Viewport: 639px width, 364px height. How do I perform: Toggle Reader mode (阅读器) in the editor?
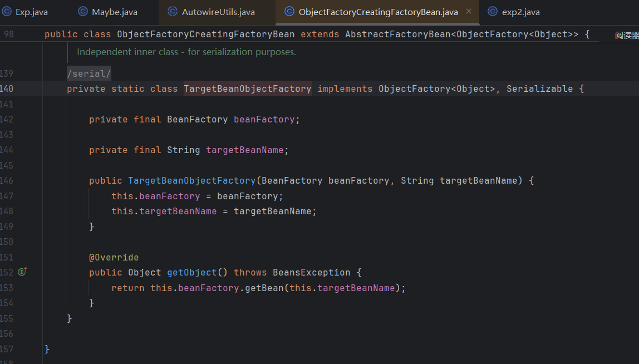pos(626,35)
